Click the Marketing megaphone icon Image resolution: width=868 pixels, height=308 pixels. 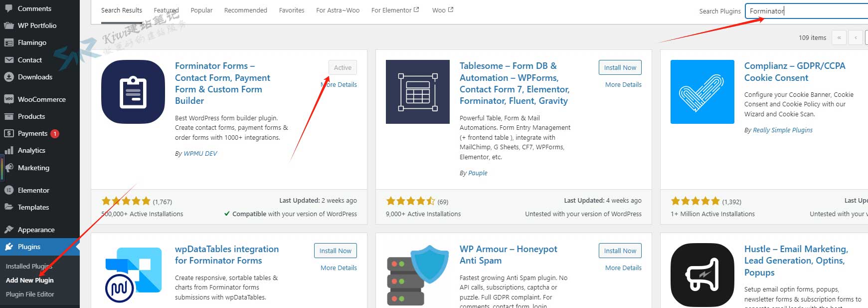[8, 168]
